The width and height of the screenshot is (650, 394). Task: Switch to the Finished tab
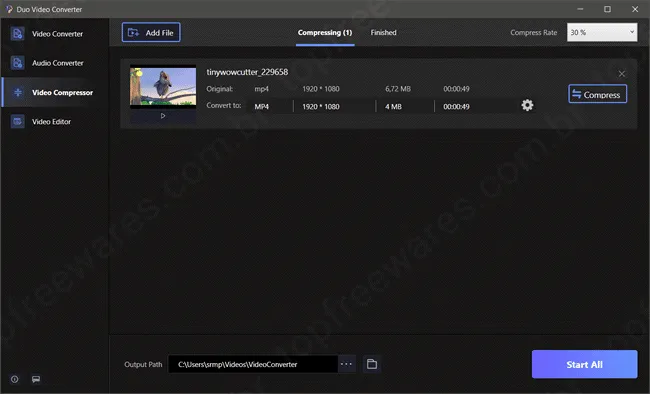click(383, 33)
